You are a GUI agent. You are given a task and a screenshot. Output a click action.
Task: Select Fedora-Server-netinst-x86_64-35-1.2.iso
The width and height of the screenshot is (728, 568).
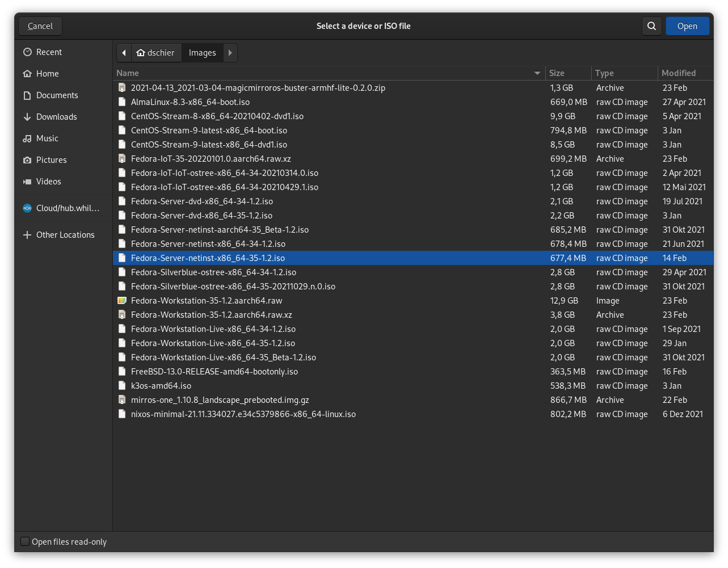[x=413, y=258]
